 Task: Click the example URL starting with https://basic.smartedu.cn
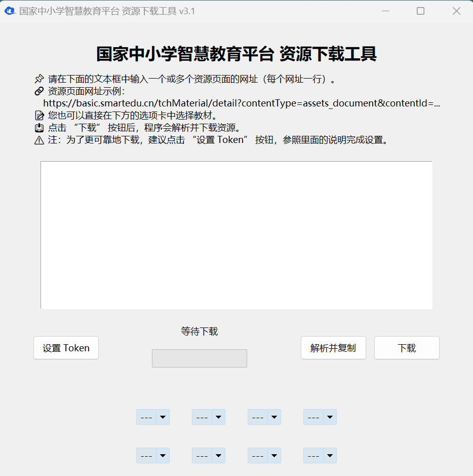point(242,103)
